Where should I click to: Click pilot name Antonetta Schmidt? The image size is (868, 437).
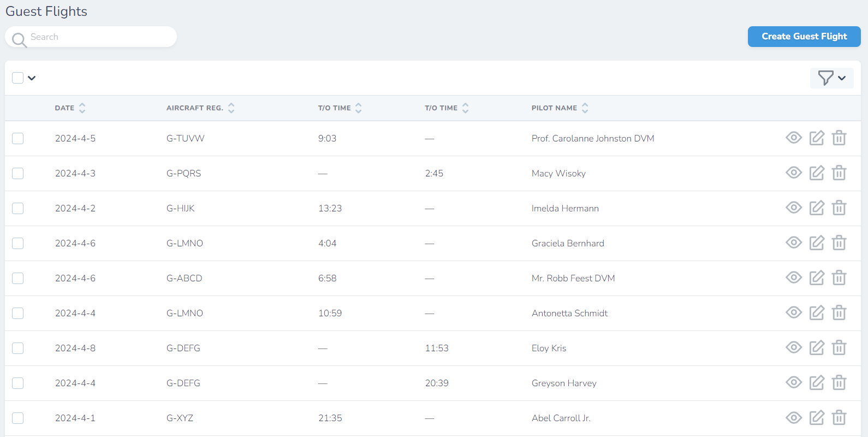click(569, 313)
